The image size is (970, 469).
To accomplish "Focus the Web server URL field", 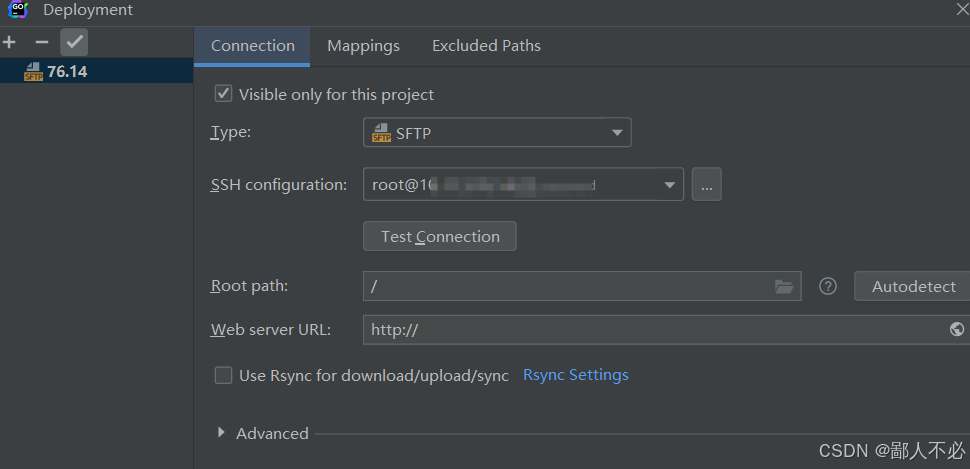I will pyautogui.click(x=666, y=330).
